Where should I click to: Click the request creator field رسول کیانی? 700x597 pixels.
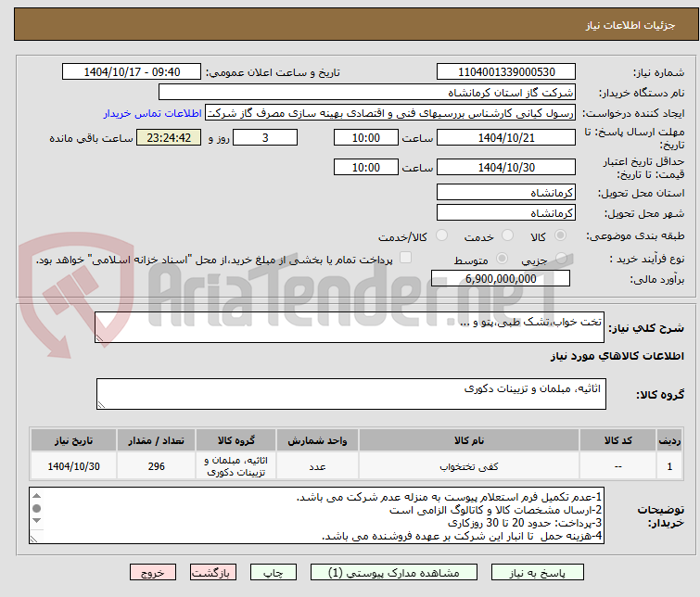point(390,113)
